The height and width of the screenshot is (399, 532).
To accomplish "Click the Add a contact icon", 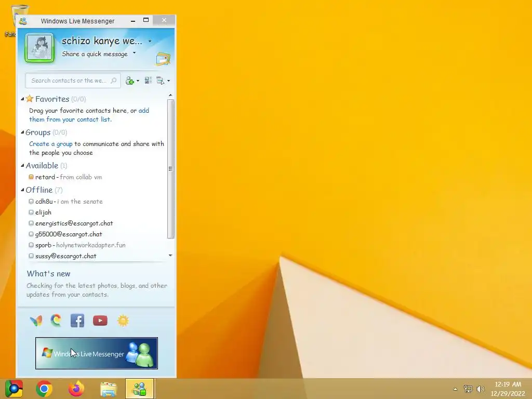I will tap(129, 81).
